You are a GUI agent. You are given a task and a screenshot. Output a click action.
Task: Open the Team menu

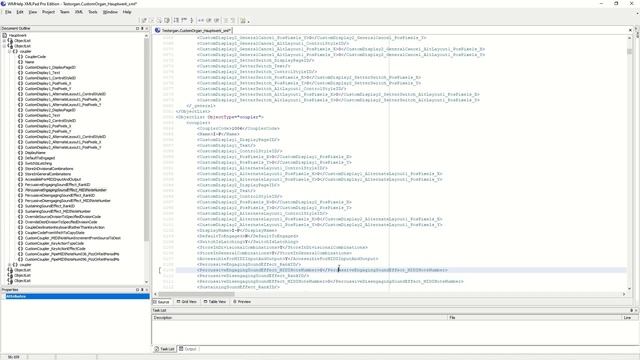click(64, 12)
